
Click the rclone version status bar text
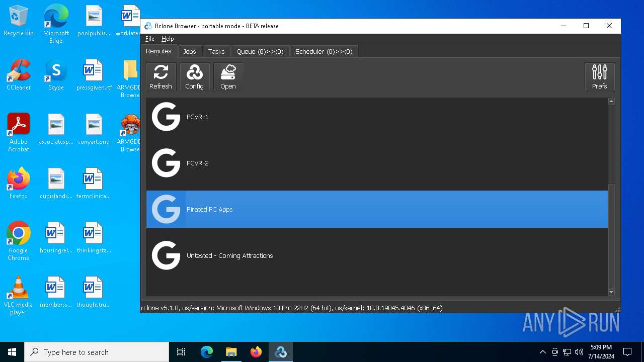coord(292,308)
